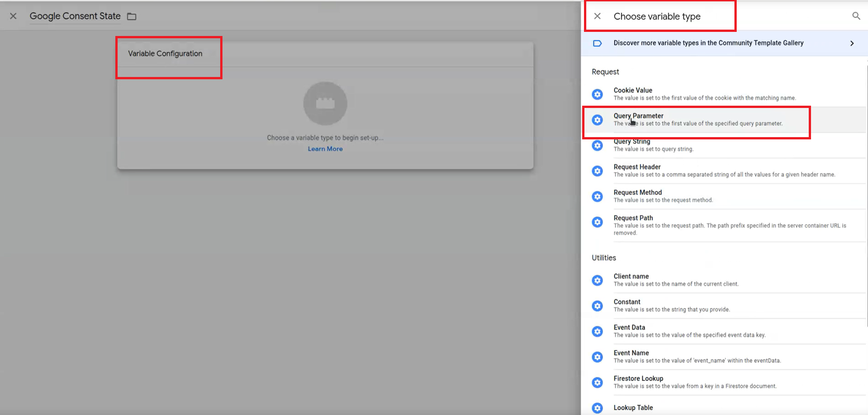Open search in variable type panel
Viewport: 868px width, 415px height.
856,16
